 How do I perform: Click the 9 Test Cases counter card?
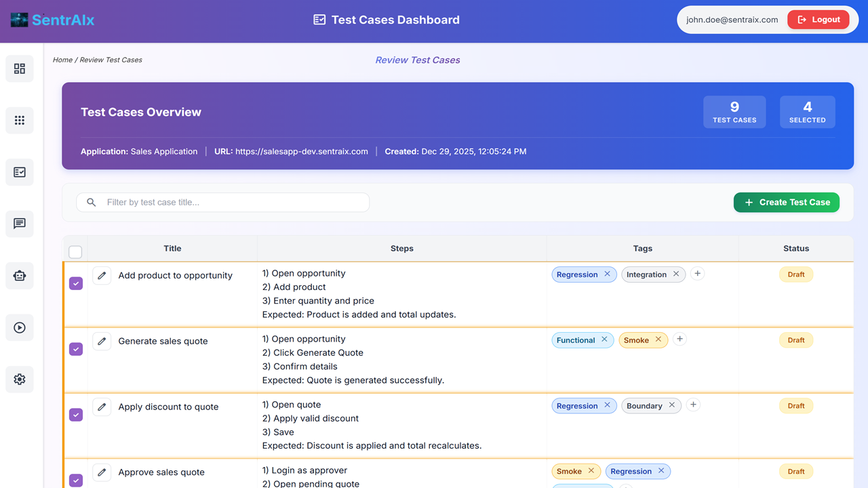734,112
